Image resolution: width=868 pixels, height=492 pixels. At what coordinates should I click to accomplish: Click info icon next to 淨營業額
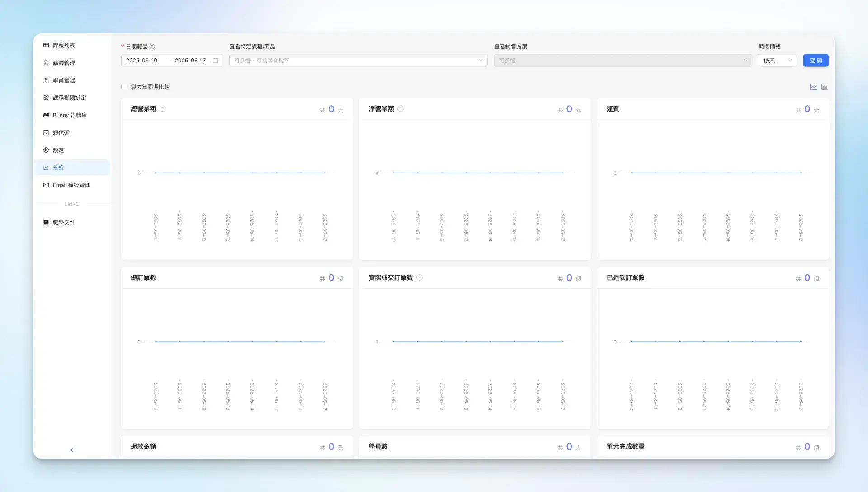[x=401, y=109]
